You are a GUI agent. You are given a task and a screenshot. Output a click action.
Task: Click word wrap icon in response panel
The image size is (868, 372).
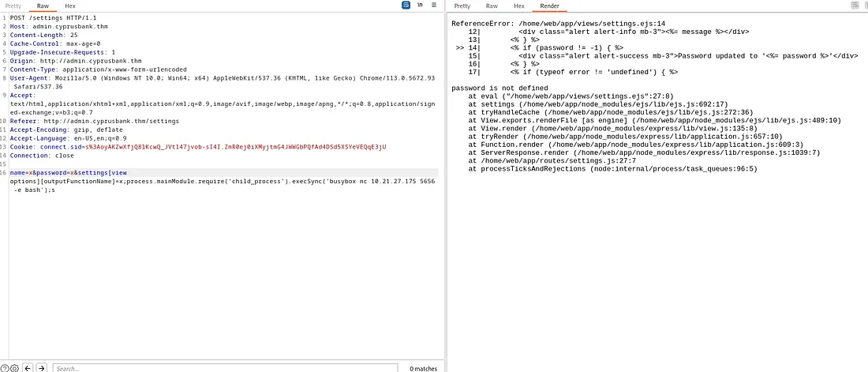pos(854,6)
